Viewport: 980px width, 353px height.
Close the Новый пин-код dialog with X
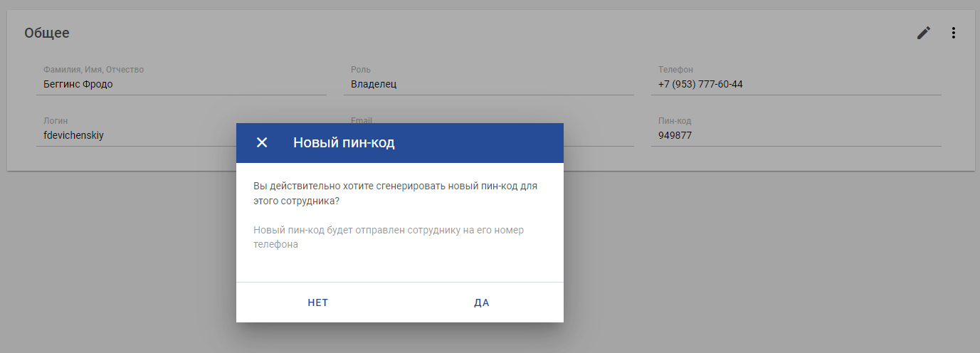click(262, 142)
